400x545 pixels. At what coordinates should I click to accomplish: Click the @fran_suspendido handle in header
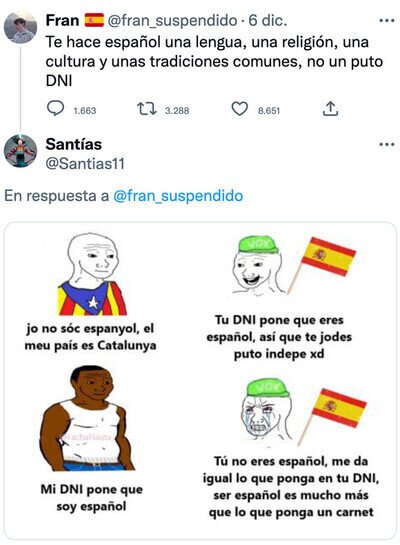172,21
